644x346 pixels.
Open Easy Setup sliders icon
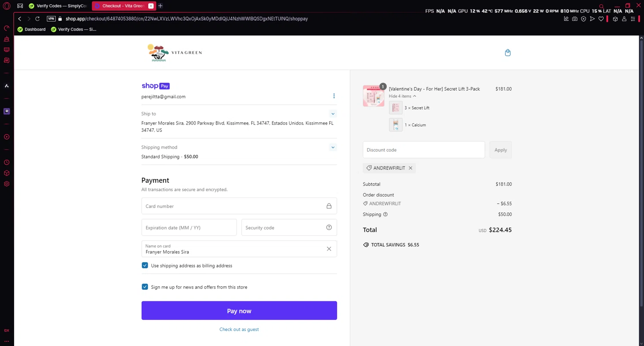tap(633, 19)
